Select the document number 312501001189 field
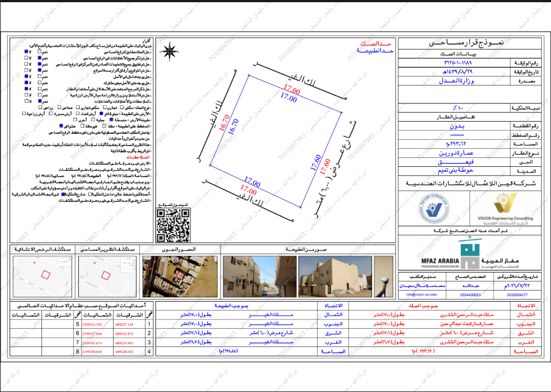The height and width of the screenshot is (392, 551). [x=458, y=63]
